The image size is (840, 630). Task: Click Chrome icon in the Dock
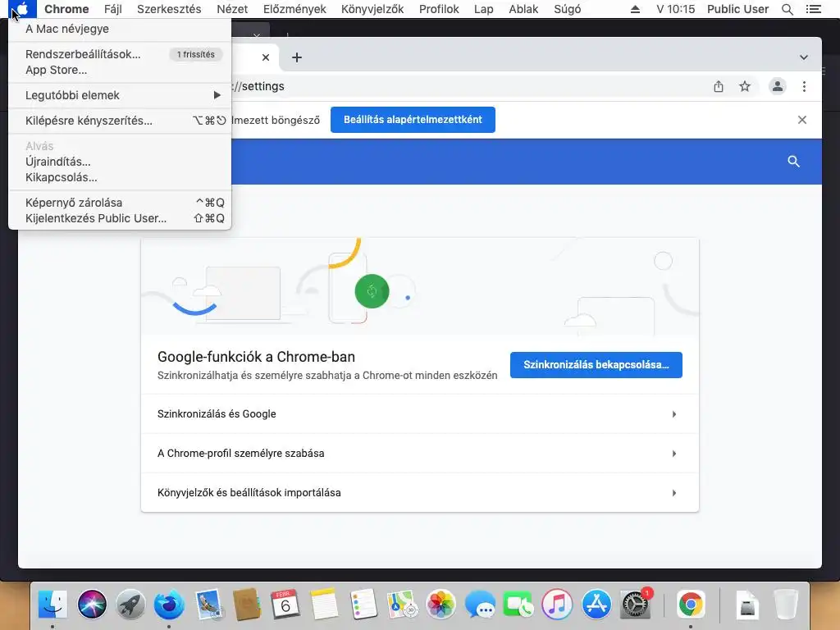[691, 605]
